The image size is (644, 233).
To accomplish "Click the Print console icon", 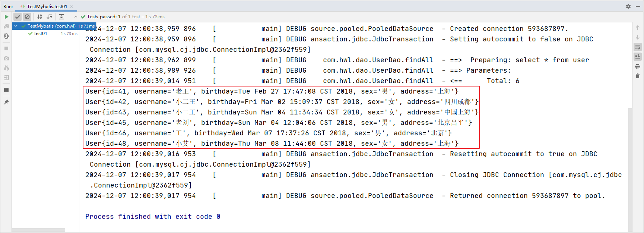I will point(638,66).
